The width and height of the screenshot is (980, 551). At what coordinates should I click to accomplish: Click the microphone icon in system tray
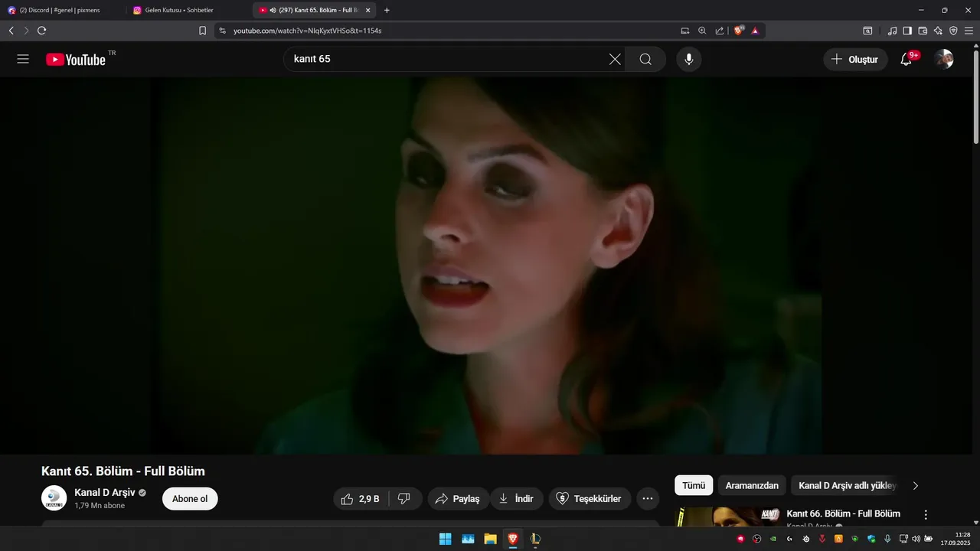pos(887,539)
